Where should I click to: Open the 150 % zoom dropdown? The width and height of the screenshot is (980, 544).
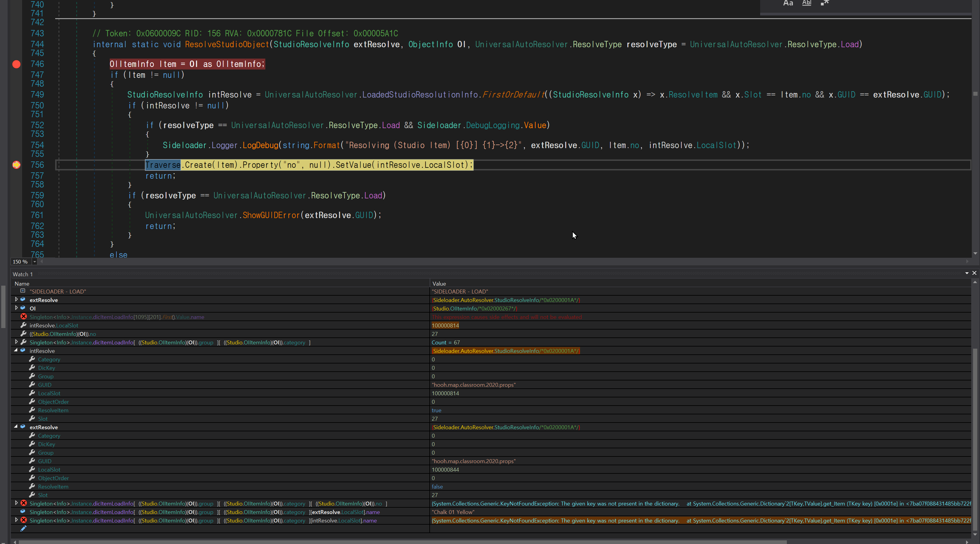pyautogui.click(x=35, y=261)
